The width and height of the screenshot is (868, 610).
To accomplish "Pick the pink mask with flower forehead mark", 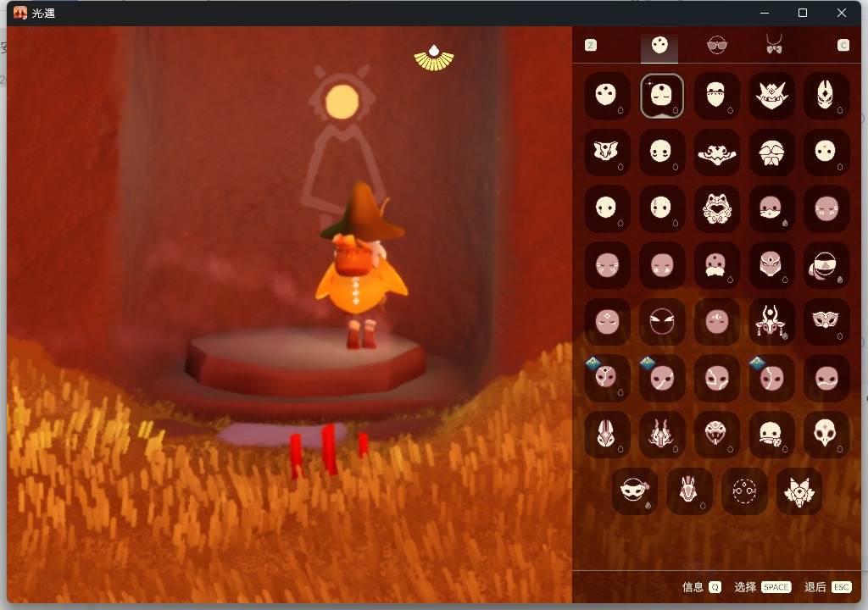I will tap(607, 322).
